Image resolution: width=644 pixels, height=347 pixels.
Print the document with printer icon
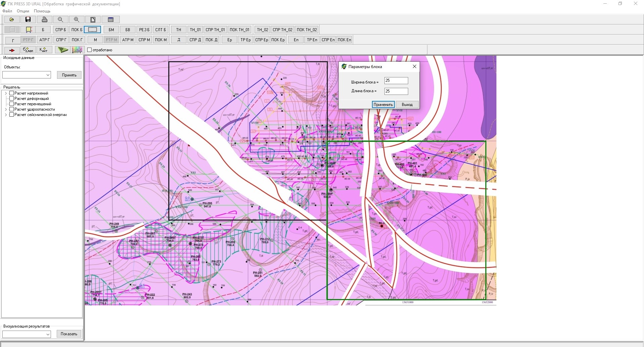(44, 20)
